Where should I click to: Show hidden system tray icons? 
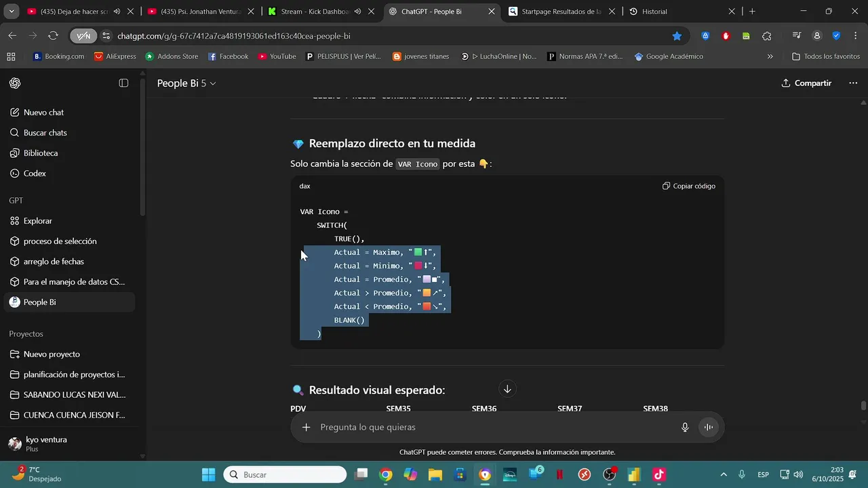pos(724,474)
